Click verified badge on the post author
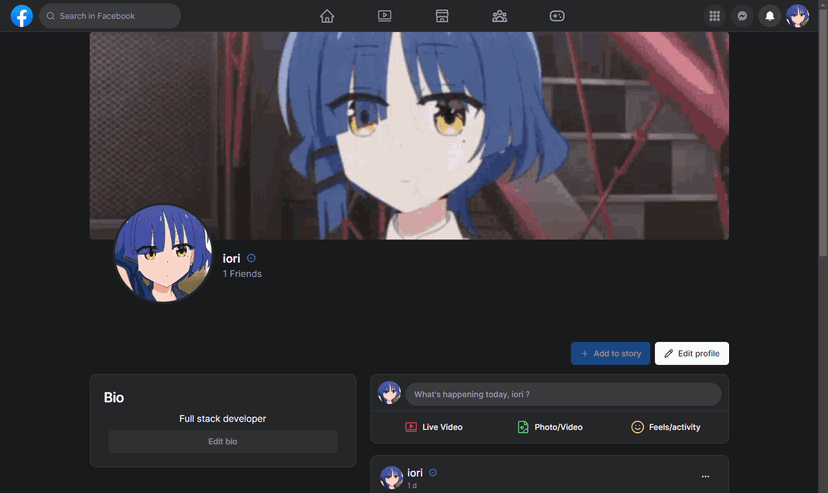828x493 pixels. pyautogui.click(x=433, y=473)
